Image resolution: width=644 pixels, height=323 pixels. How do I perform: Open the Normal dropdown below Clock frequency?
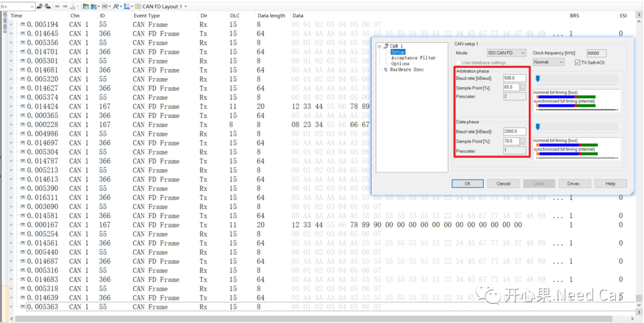point(549,62)
